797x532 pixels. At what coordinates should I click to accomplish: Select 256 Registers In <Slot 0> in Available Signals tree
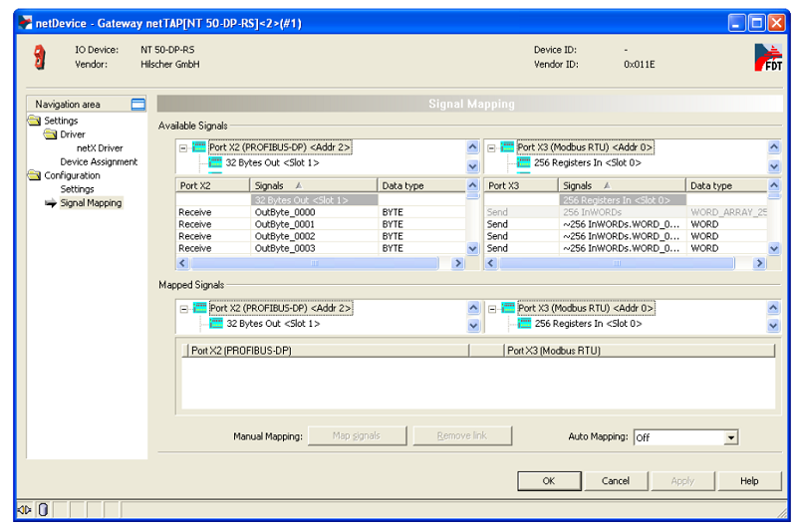coord(587,162)
